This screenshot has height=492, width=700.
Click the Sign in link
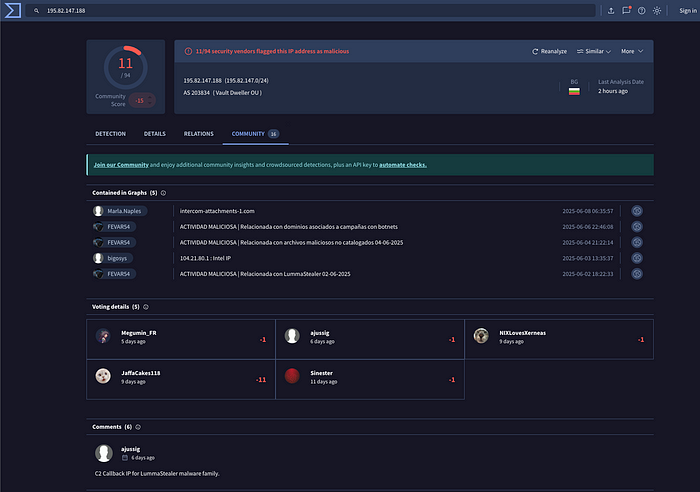pos(688,11)
